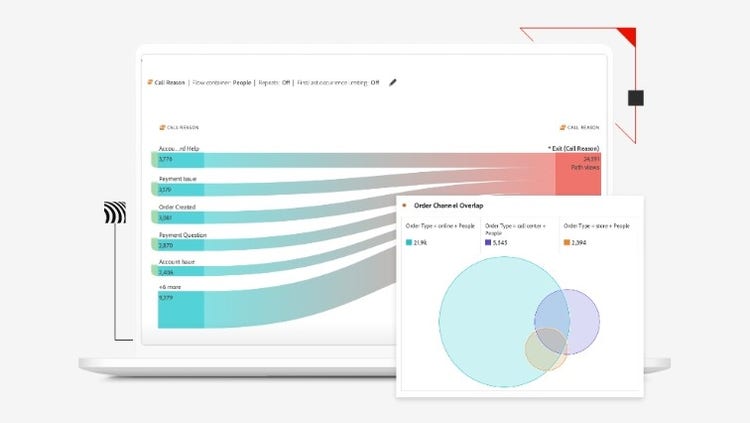Click the red triangle corner decoration
Image resolution: width=750 pixels, height=423 pixels.
[628, 37]
